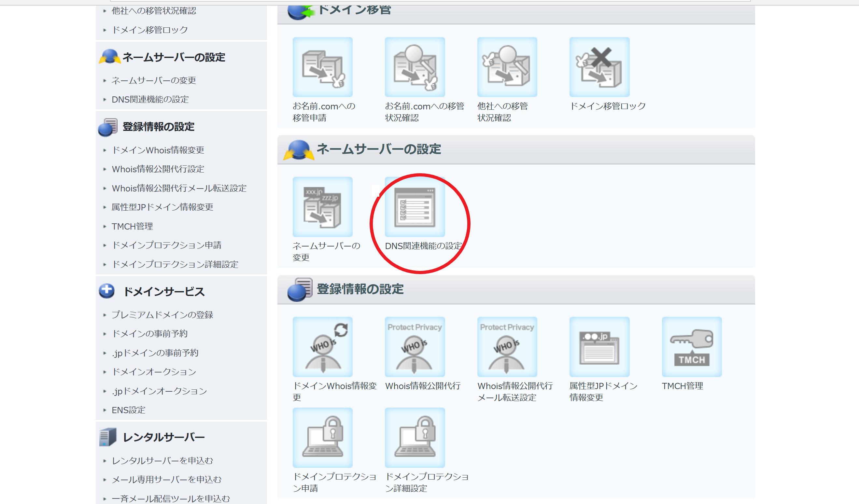859x504 pixels.
Task: Open sidebar link DNS関連機能の設定
Action: click(150, 100)
